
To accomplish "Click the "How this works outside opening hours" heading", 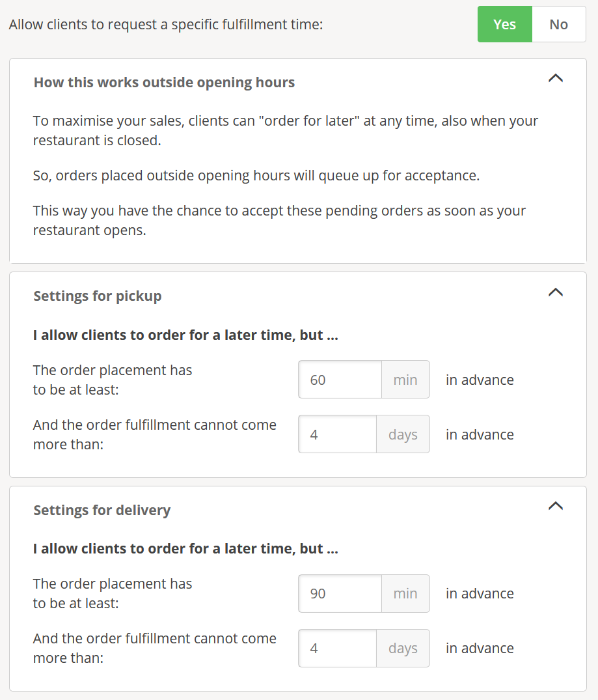I will 164,83.
